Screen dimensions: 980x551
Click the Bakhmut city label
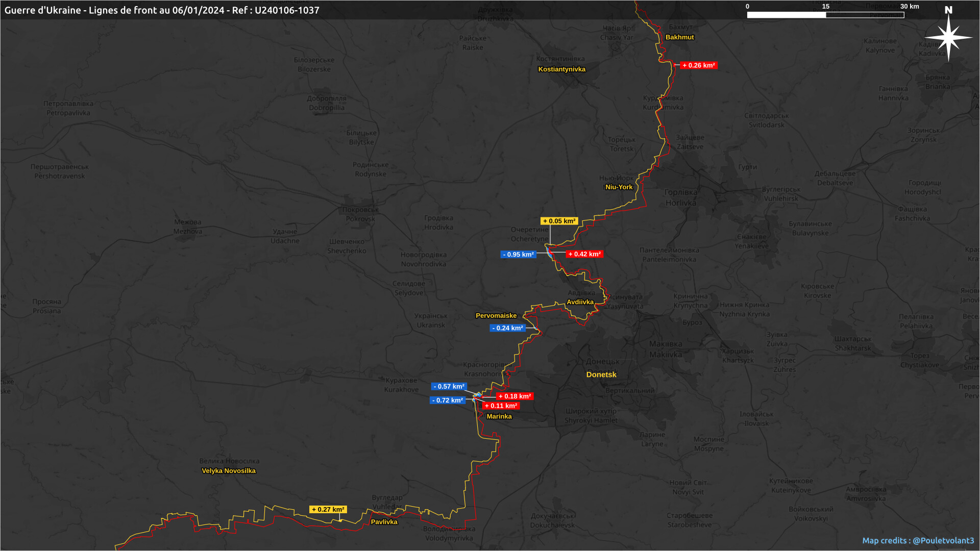coord(679,37)
